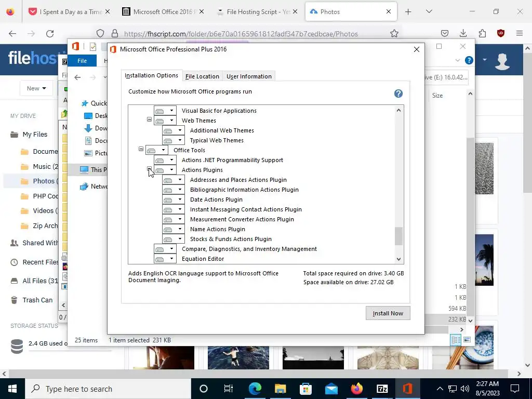Viewport: 532px width, 399px height.
Task: Open install dropdown for Visual Basic for Applications
Action: pyautogui.click(x=165, y=111)
